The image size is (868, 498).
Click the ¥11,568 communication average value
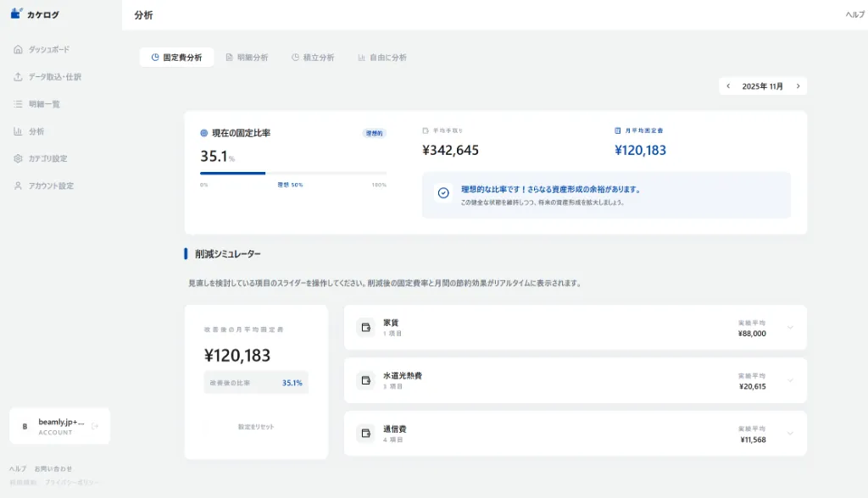pyautogui.click(x=753, y=440)
